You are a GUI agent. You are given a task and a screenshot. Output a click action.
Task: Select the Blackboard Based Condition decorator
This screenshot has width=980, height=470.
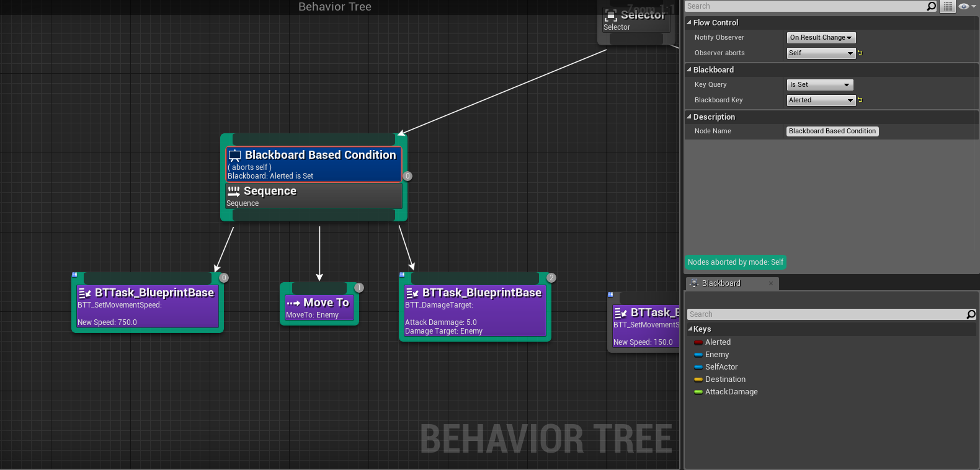314,164
